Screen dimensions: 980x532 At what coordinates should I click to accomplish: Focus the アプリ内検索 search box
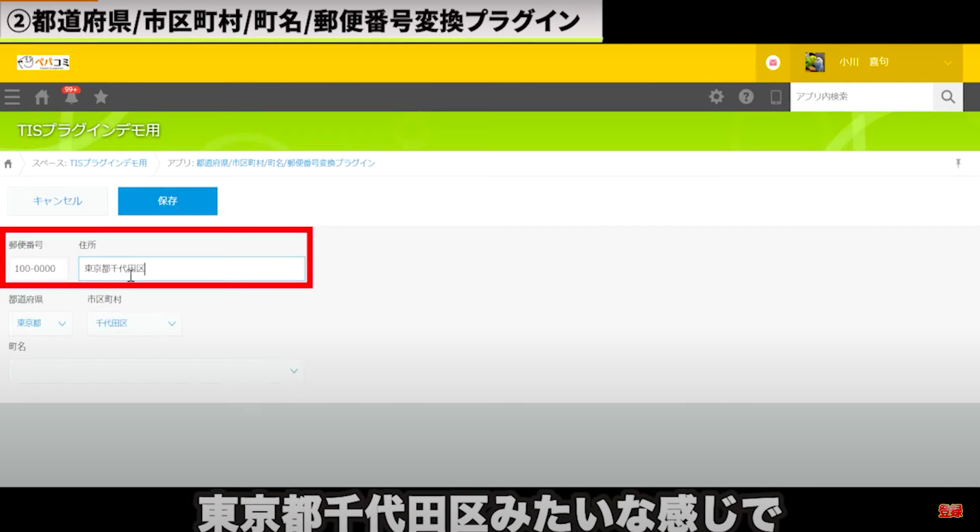[861, 97]
